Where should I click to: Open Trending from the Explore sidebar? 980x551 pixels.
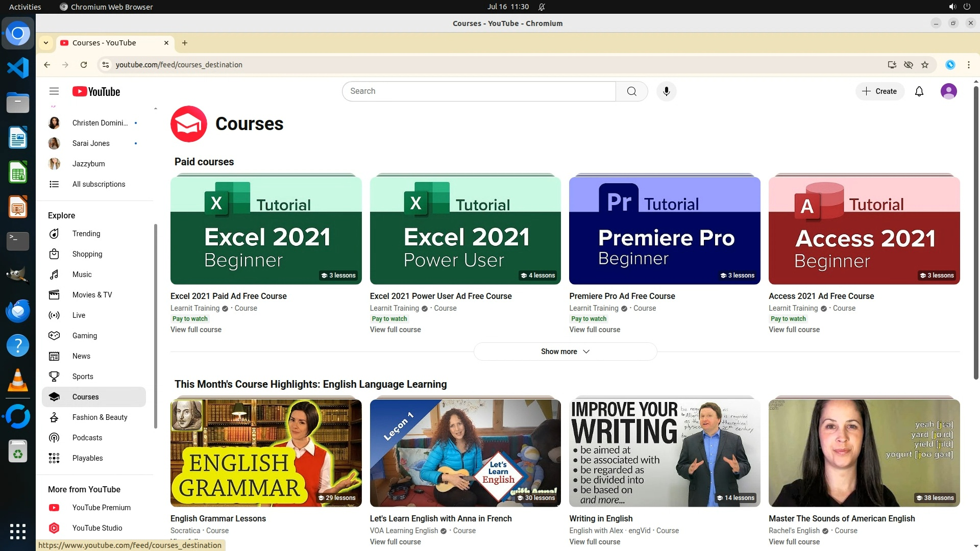tap(86, 234)
